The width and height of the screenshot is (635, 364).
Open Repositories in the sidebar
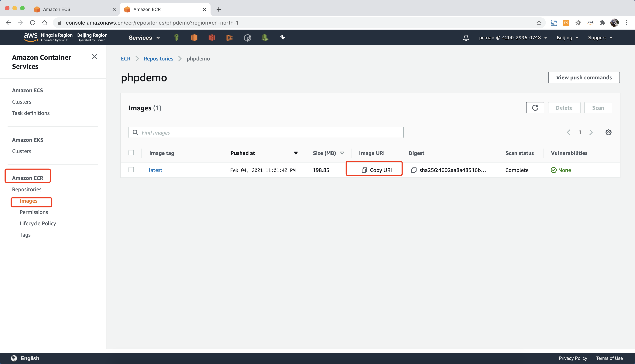27,190
